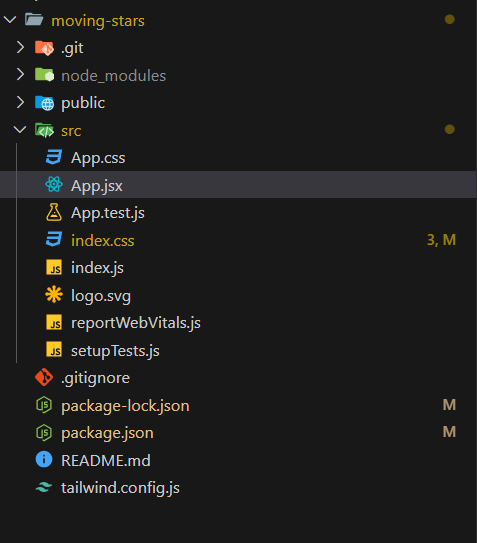Expand the public folder chevron
477x543 pixels.
point(20,102)
